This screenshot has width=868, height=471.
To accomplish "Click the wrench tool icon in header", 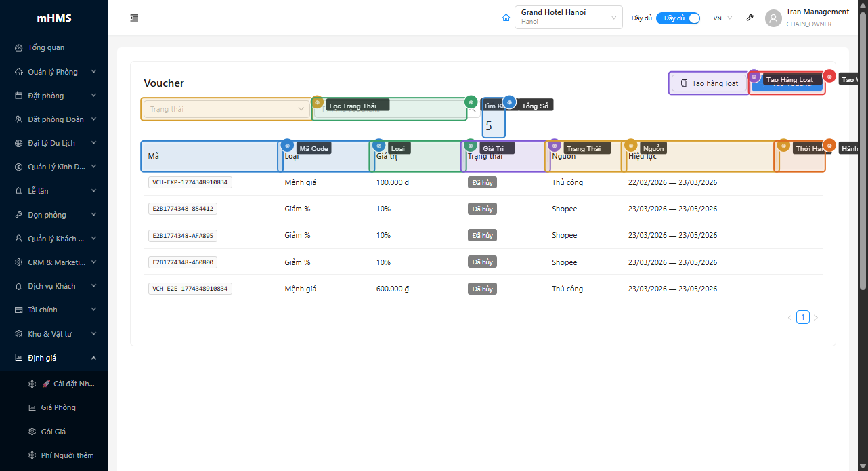I will tap(750, 18).
